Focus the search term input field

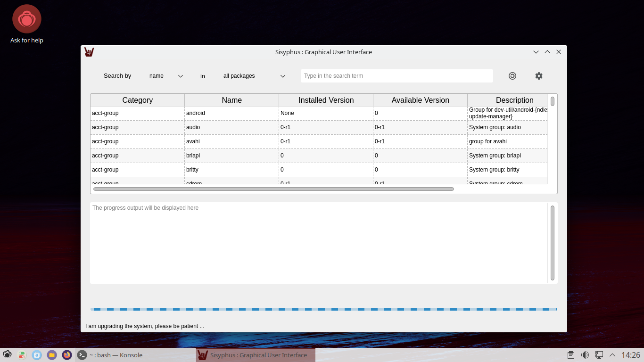coord(397,76)
